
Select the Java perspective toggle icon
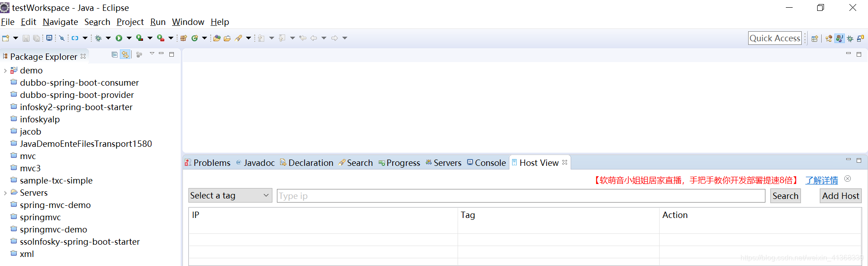coord(839,39)
